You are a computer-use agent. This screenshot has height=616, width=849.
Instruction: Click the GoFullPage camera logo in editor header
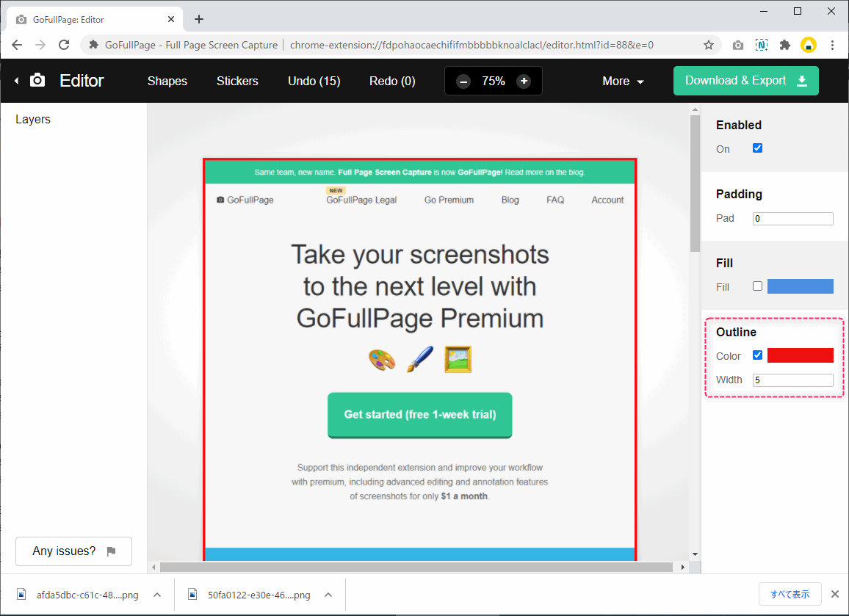pyautogui.click(x=37, y=80)
